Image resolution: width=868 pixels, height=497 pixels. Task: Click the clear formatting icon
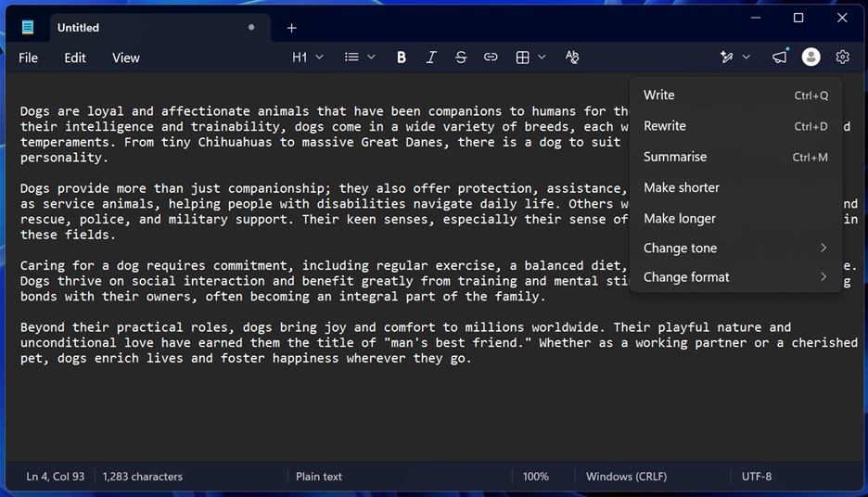point(572,57)
